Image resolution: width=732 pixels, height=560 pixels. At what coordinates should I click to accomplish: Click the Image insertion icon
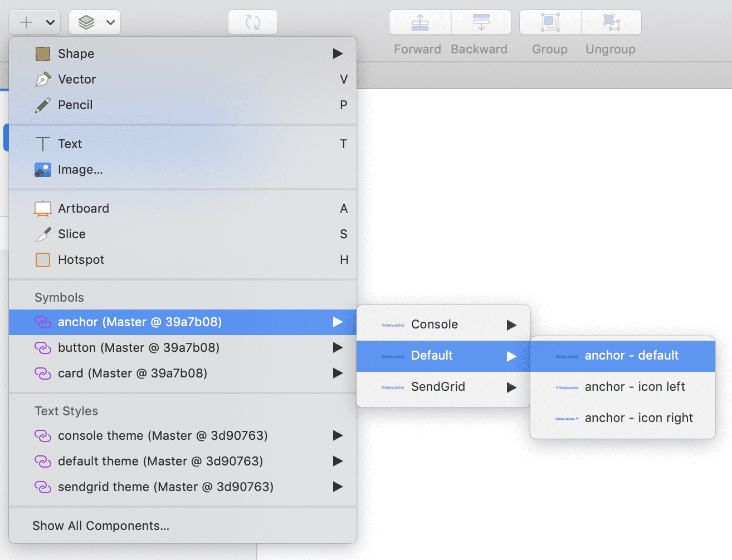tap(43, 169)
